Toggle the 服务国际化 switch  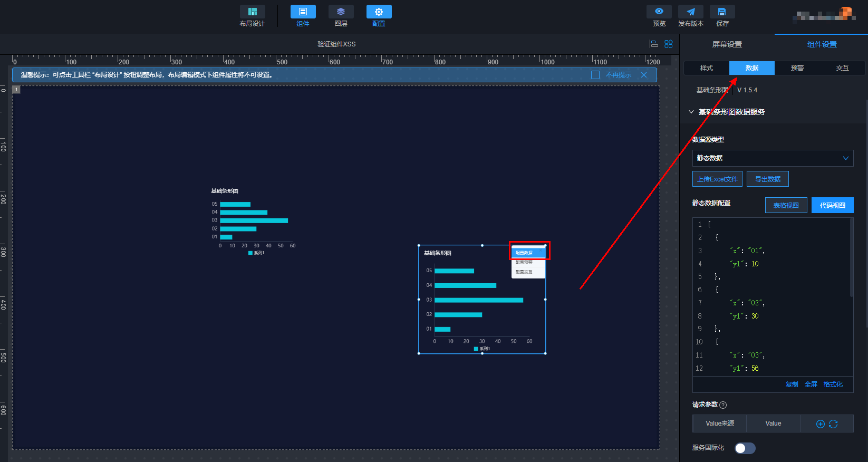click(x=745, y=448)
